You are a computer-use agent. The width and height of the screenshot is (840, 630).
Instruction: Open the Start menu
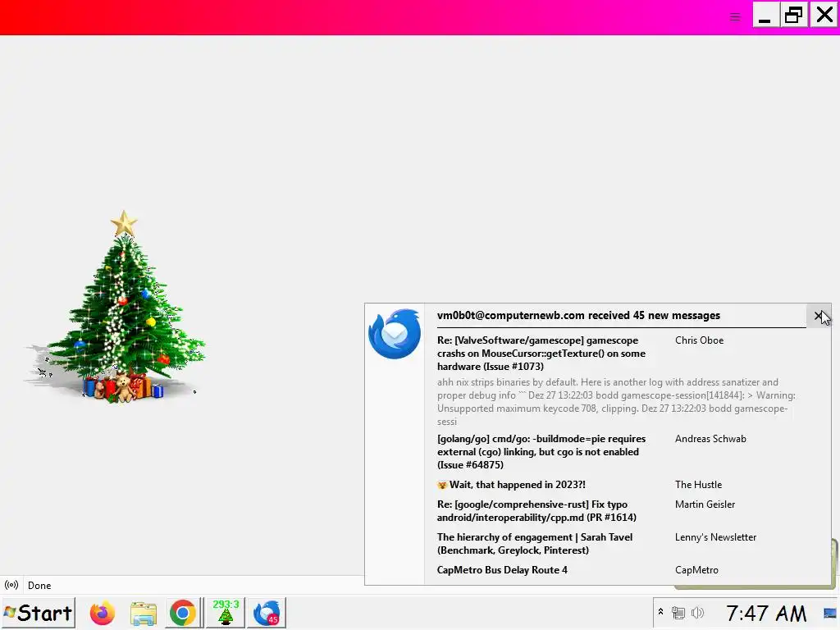point(38,613)
